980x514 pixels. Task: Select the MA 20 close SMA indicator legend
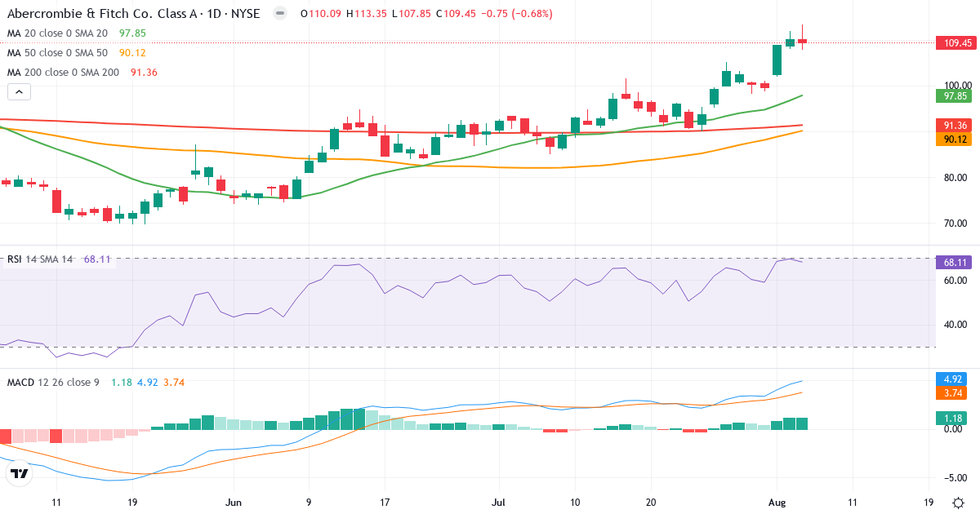click(77, 33)
